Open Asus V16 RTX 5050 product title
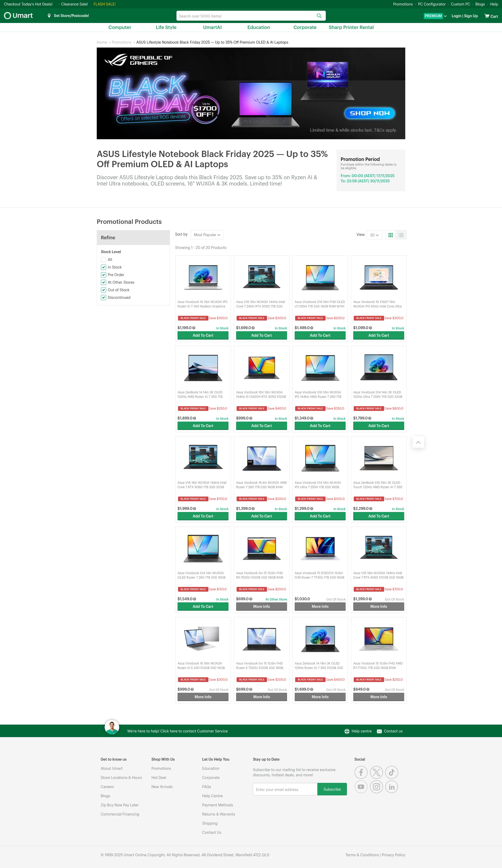Screen dimensions: 502x868 pos(261,304)
